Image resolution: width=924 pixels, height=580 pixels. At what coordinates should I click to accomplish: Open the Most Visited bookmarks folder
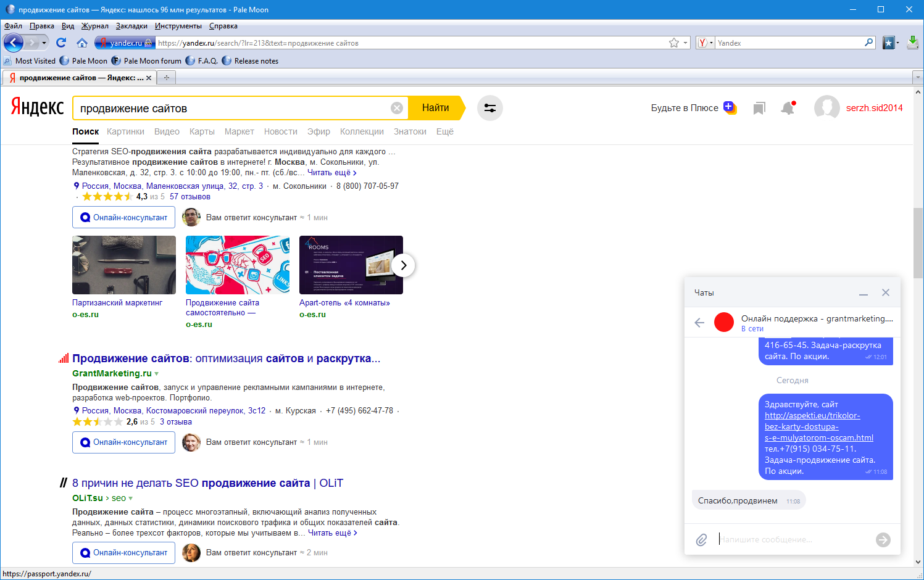tap(30, 61)
